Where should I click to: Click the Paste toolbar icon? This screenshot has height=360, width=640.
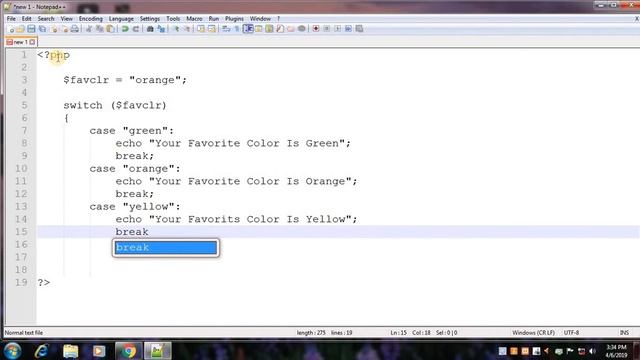pos(110,29)
